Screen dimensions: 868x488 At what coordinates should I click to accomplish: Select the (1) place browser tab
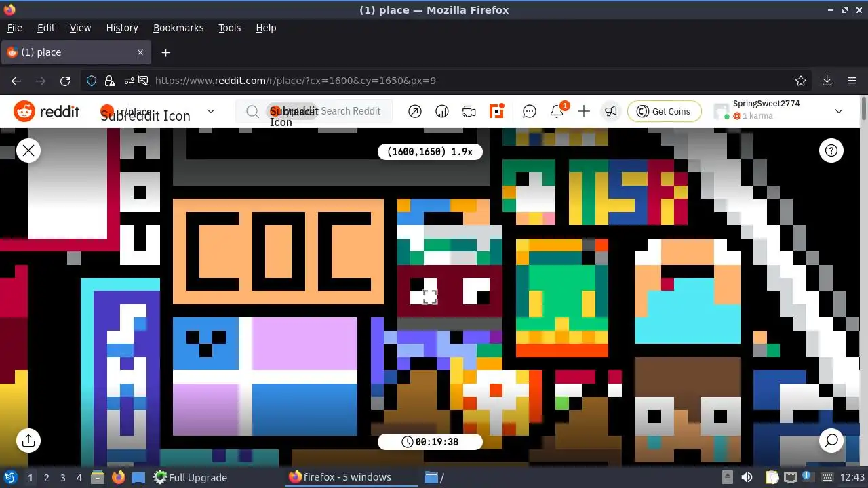(x=76, y=52)
